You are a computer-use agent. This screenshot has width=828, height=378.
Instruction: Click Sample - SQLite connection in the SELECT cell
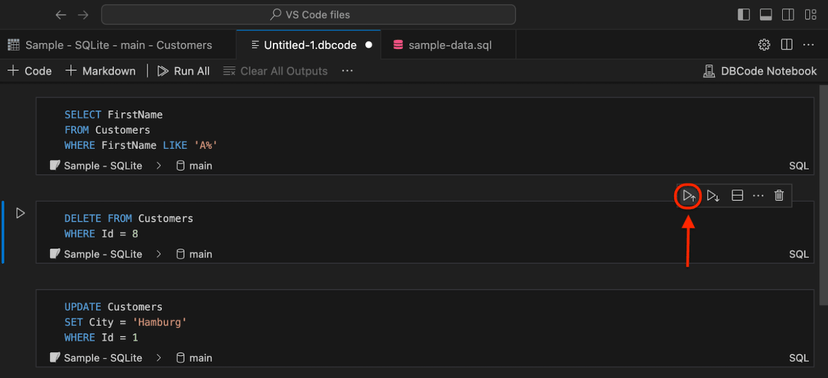[x=96, y=166]
